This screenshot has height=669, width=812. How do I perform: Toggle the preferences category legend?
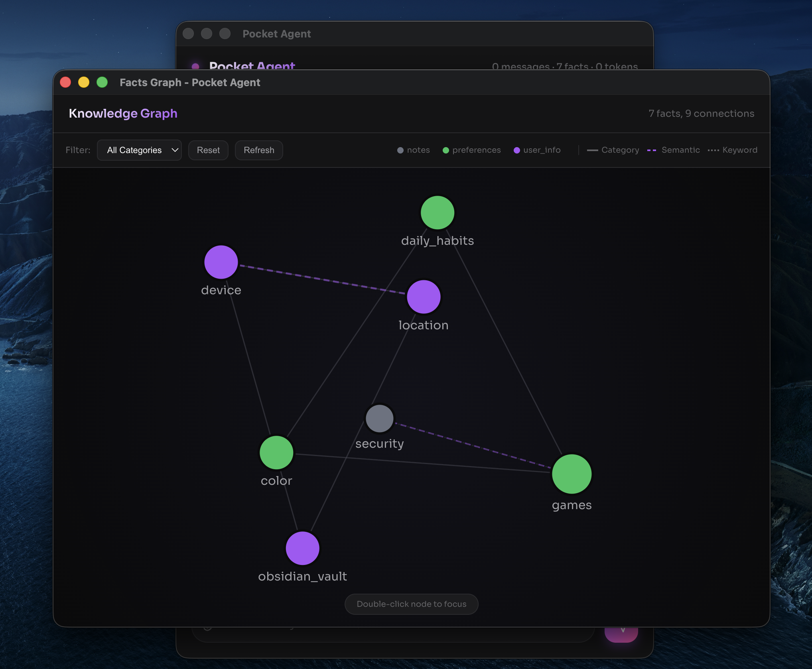(x=471, y=150)
